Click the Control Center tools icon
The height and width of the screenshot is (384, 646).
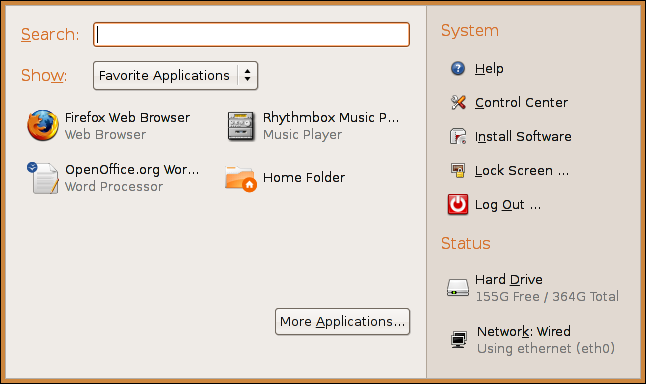[458, 102]
